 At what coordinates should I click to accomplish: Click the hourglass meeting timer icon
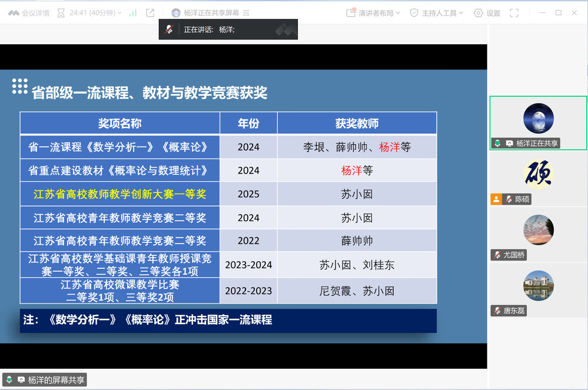(x=61, y=13)
